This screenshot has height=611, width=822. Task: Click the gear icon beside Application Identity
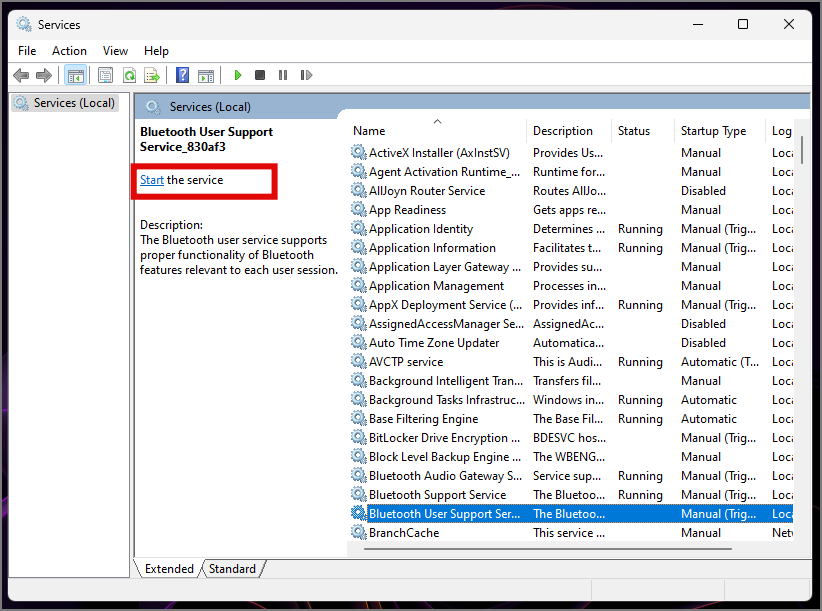click(x=359, y=228)
